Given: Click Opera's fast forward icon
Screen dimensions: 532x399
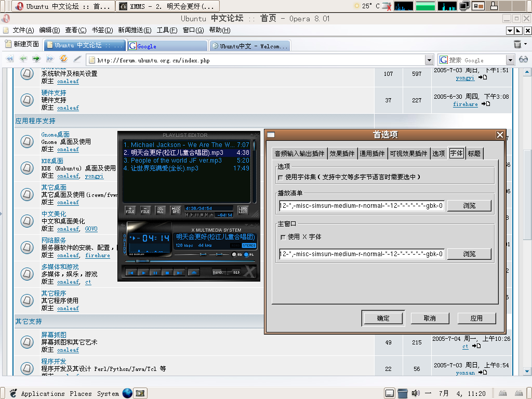Looking at the screenshot, I should pyautogui.click(x=50, y=59).
